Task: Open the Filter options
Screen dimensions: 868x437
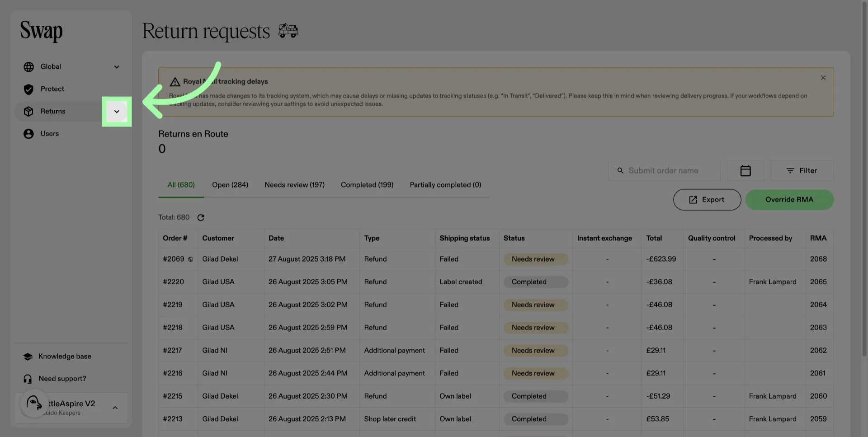Action: tap(802, 170)
